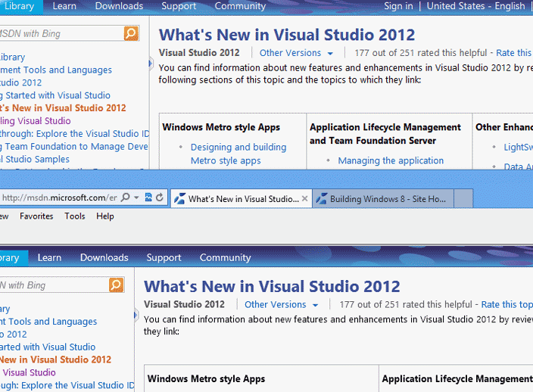Expand Other Versions dropdown in upper page
The image size is (533, 392).
pos(296,53)
